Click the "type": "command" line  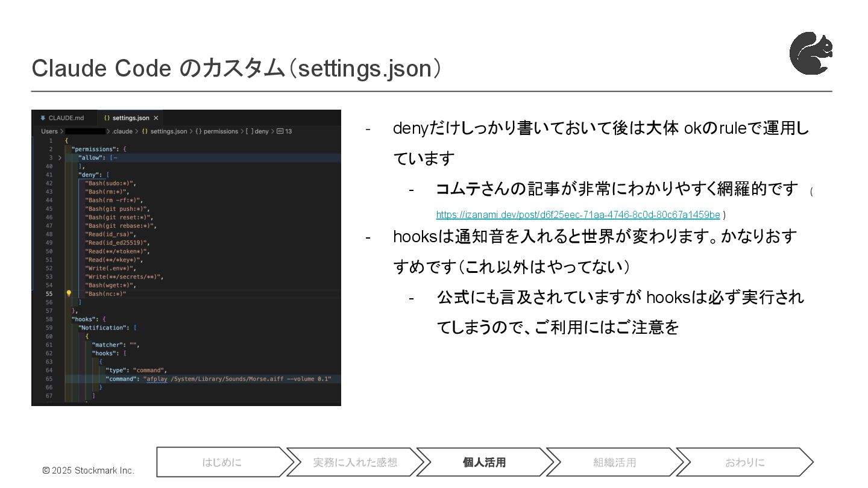pyautogui.click(x=136, y=370)
